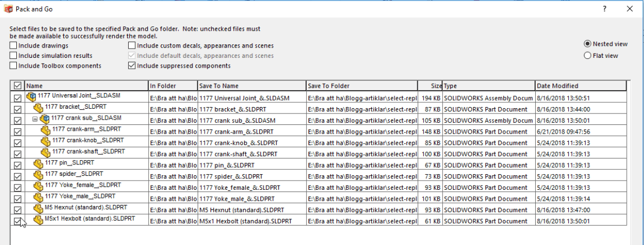Collapse the 1177 crank sub assembly tree
This screenshot has width=644, height=245.
35,119
